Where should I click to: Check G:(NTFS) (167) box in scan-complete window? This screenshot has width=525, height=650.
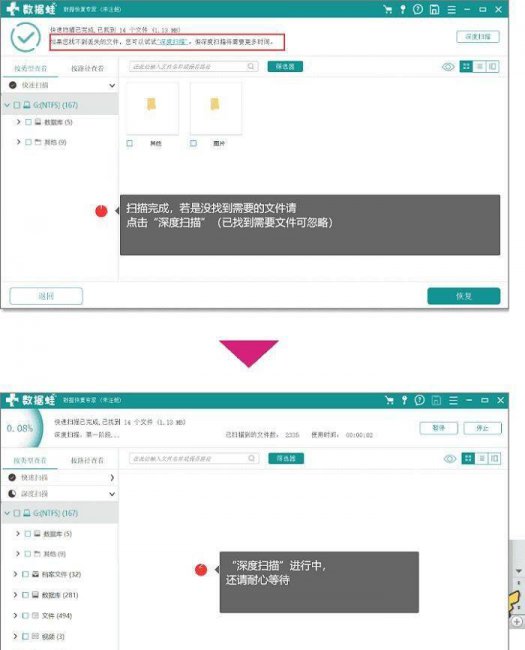(x=17, y=105)
